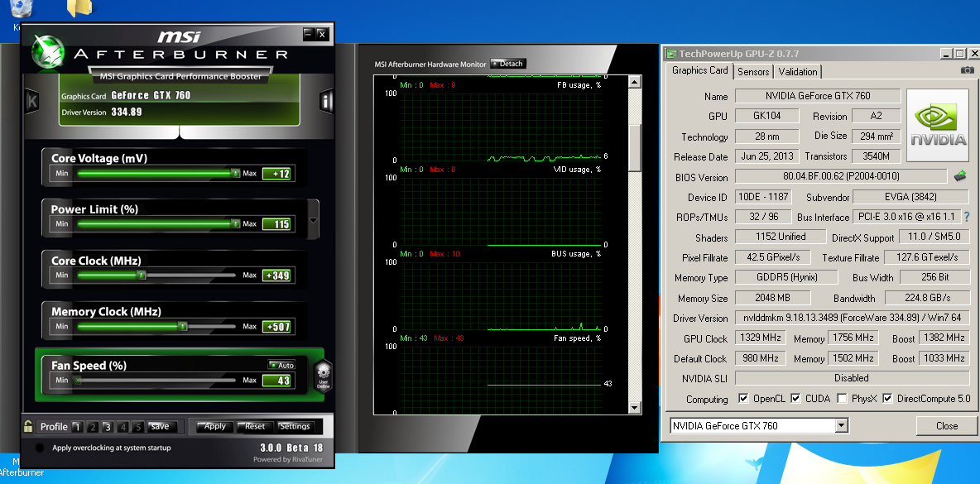The image size is (980, 484).
Task: Uncheck the OpenCL checkbox
Action: pos(743,399)
